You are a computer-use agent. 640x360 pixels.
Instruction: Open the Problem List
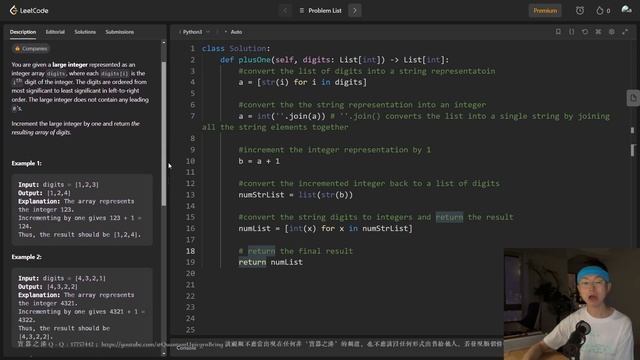point(320,11)
